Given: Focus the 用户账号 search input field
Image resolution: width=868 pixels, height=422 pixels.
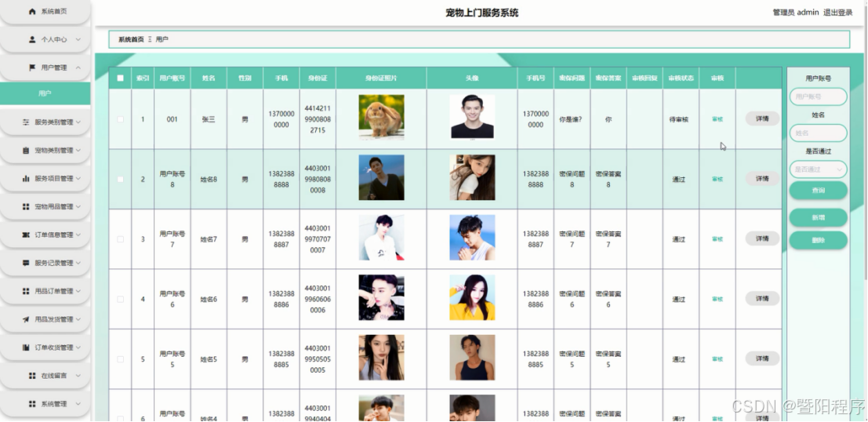Looking at the screenshot, I should point(818,96).
